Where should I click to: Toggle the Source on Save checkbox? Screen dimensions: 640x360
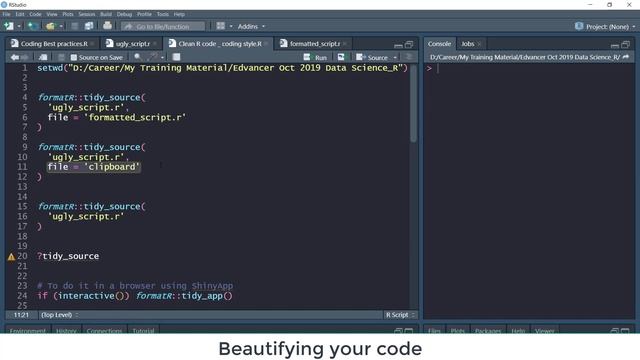(x=73, y=58)
